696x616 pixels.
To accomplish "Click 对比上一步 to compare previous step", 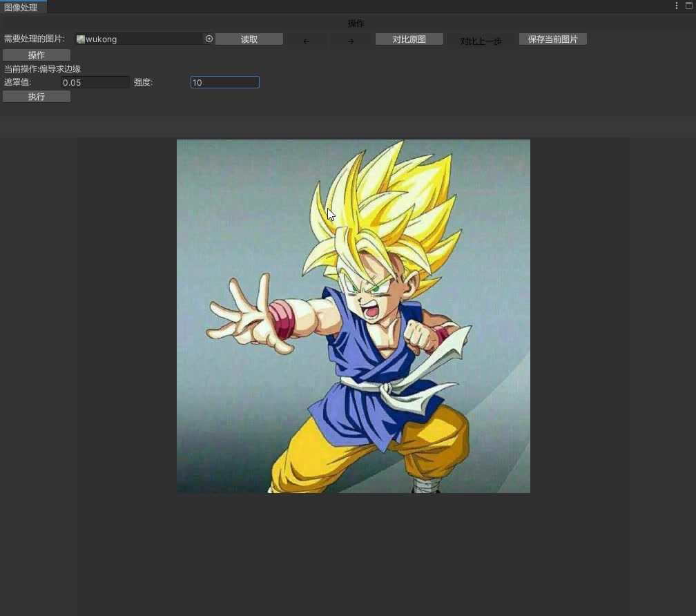I will tap(481, 41).
